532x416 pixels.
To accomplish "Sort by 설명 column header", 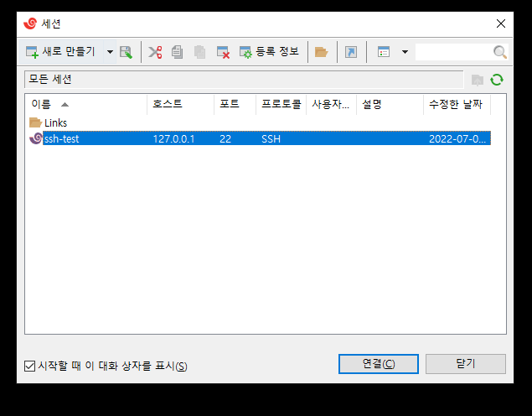I will pyautogui.click(x=390, y=104).
